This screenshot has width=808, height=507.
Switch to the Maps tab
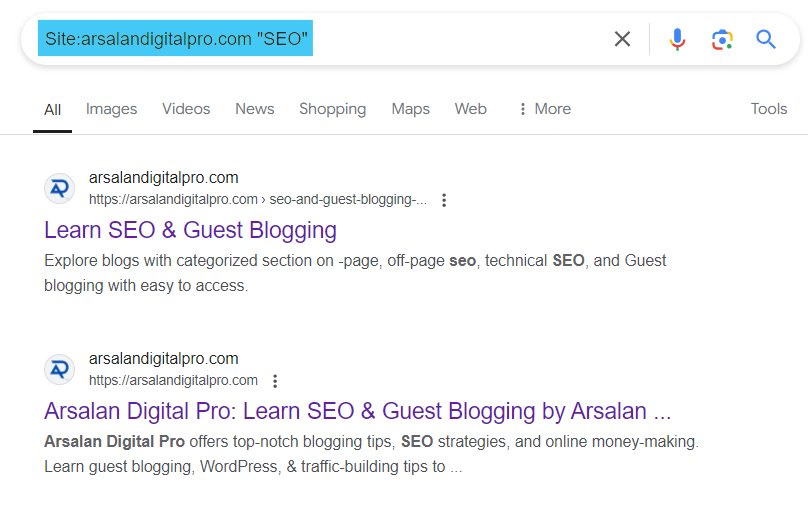point(410,109)
